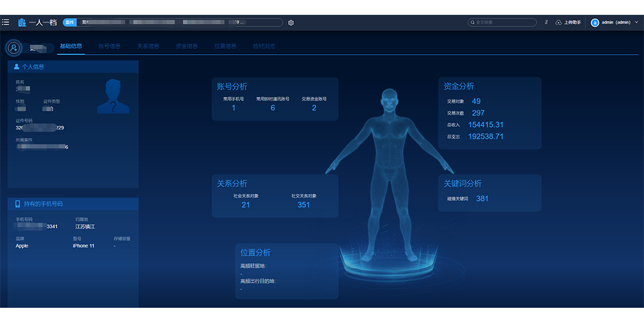The height and width of the screenshot is (322, 644).
Task: Click the 社交关系对象 count 351
Action: coord(304,205)
